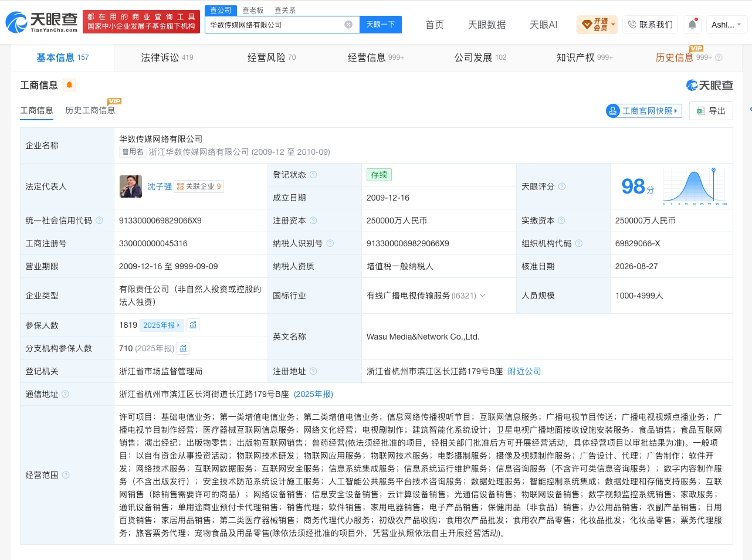Click the 联系我们 button
The width and height of the screenshot is (752, 560).
pos(650,25)
